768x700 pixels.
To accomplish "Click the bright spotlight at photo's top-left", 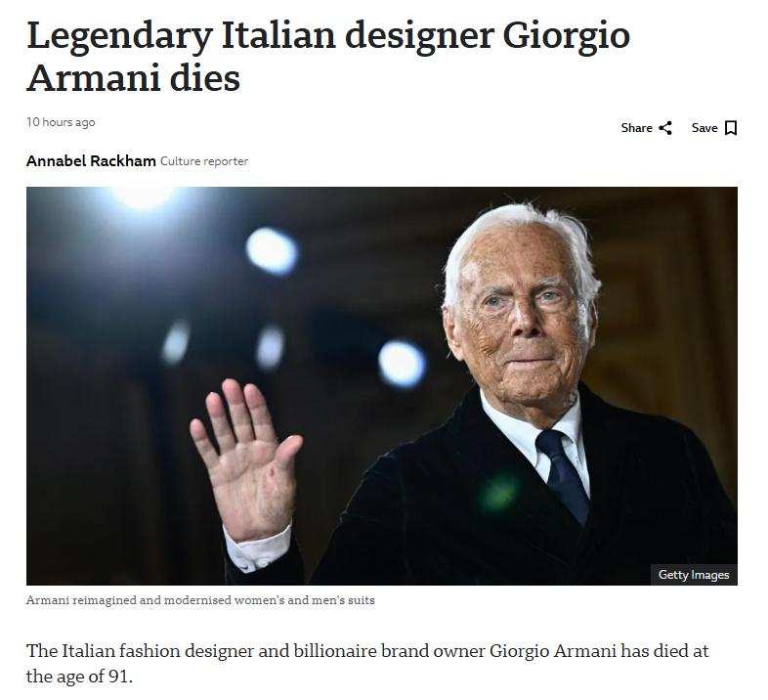I will 144,196.
